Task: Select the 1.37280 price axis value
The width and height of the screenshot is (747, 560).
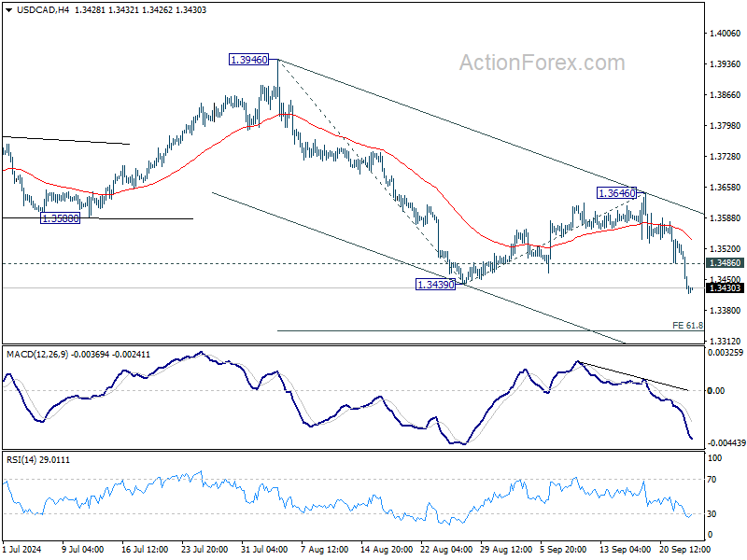Action: (726, 156)
